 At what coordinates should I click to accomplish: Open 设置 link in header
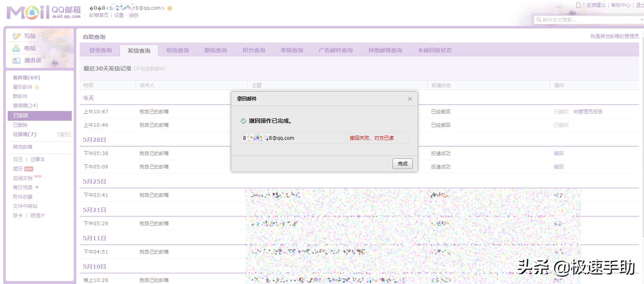point(119,15)
